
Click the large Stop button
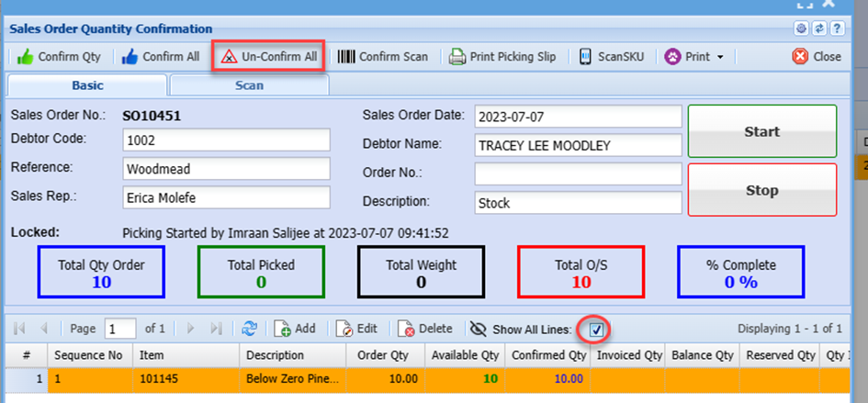[761, 190]
